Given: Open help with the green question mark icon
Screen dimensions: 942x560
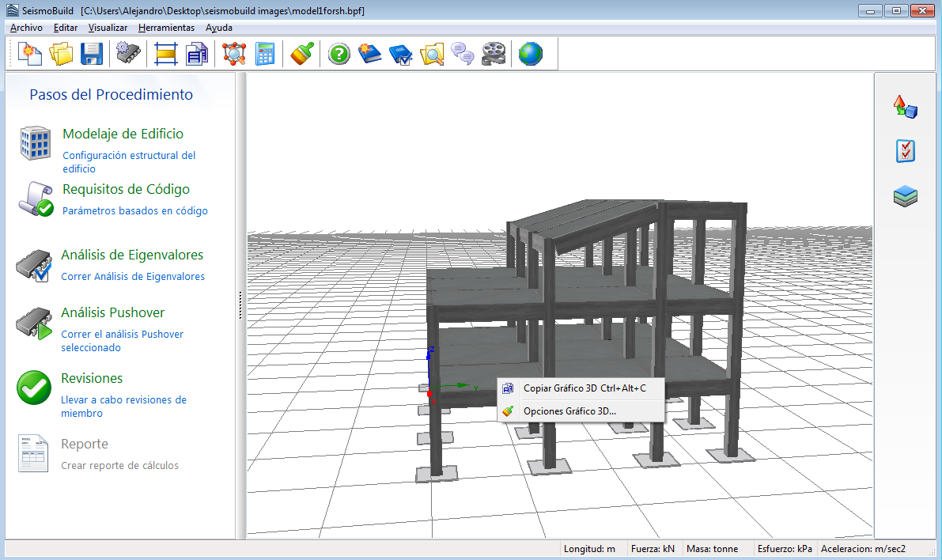Looking at the screenshot, I should tap(339, 54).
